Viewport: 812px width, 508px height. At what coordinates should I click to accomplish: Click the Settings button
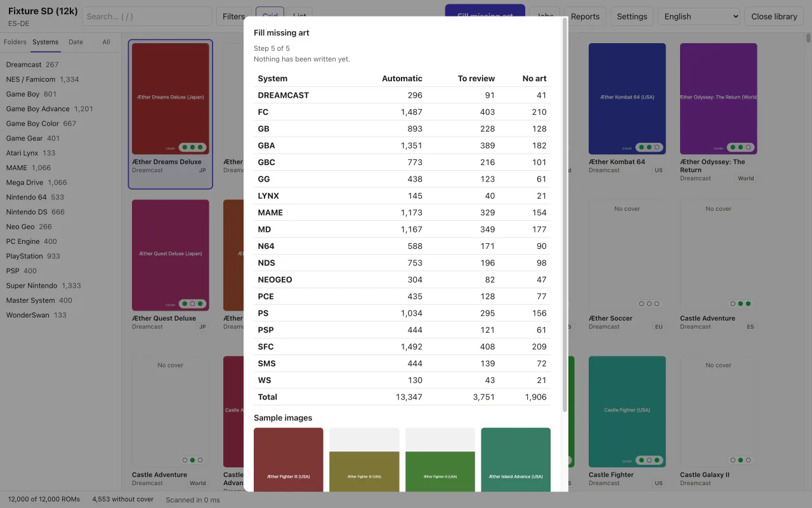tap(632, 17)
